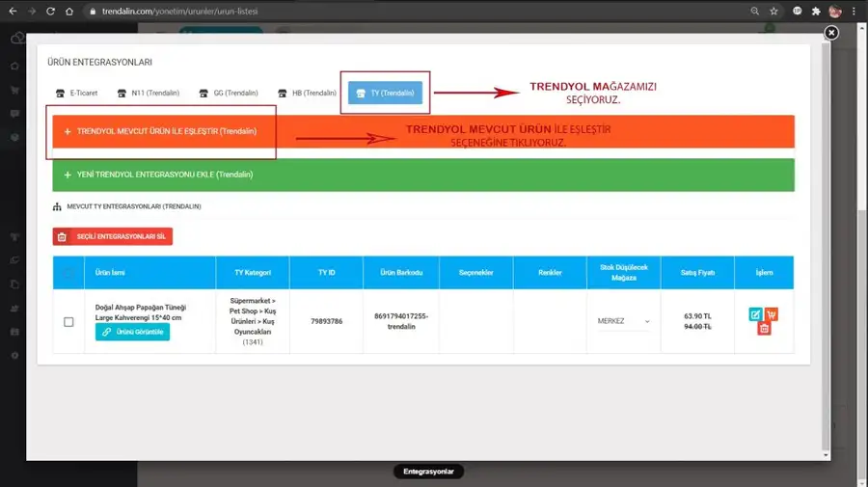Click the Ürünü Görüntüle link button
The height and width of the screenshot is (487, 868).
click(132, 332)
